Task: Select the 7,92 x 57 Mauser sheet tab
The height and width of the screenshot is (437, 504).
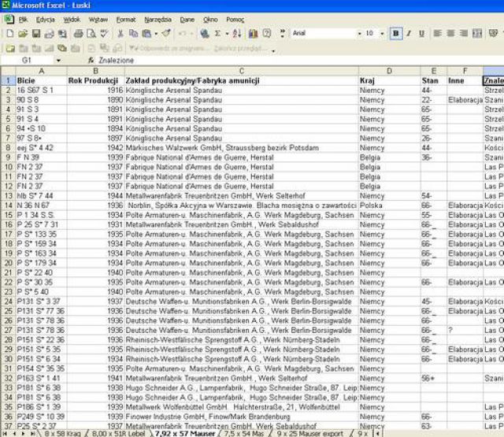Action: pos(185,433)
